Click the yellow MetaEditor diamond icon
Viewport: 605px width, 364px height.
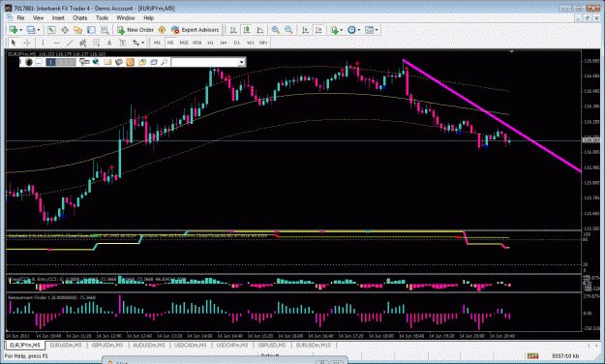coord(162,30)
